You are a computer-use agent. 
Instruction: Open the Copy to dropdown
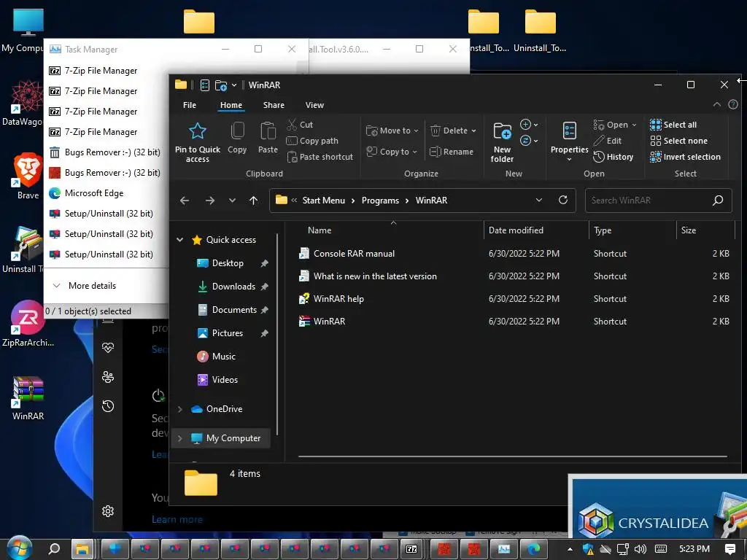tap(392, 152)
